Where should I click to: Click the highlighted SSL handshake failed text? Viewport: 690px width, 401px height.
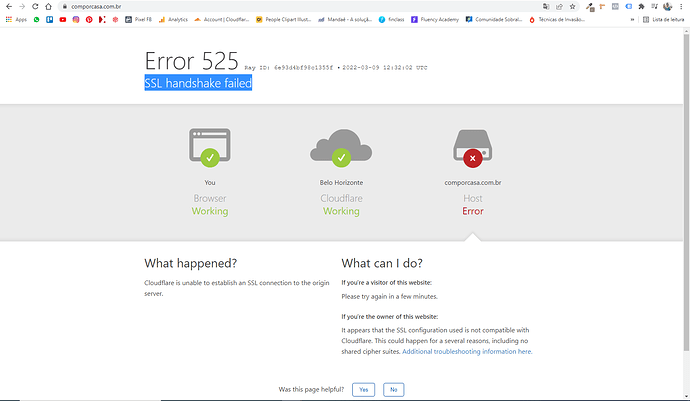[198, 83]
